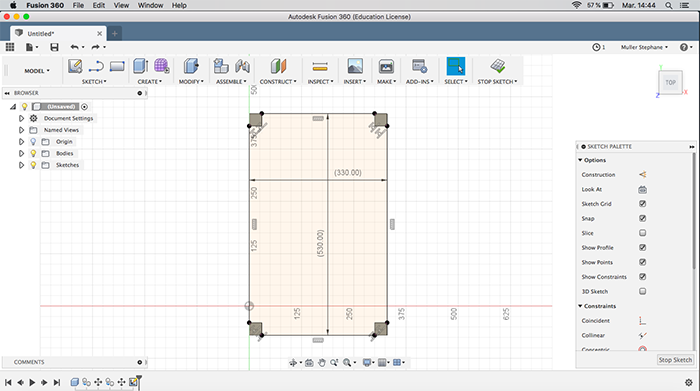Select the Coincident constraint icon

click(x=642, y=320)
